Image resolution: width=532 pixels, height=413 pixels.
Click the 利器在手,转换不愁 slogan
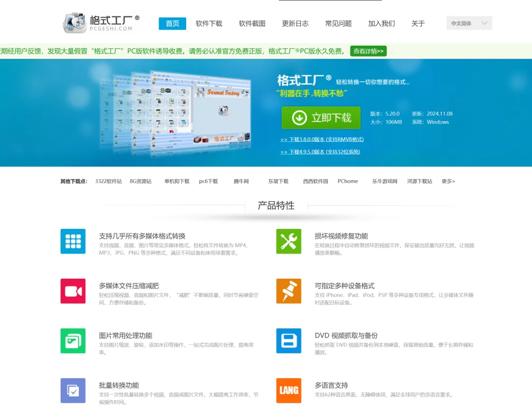click(311, 93)
